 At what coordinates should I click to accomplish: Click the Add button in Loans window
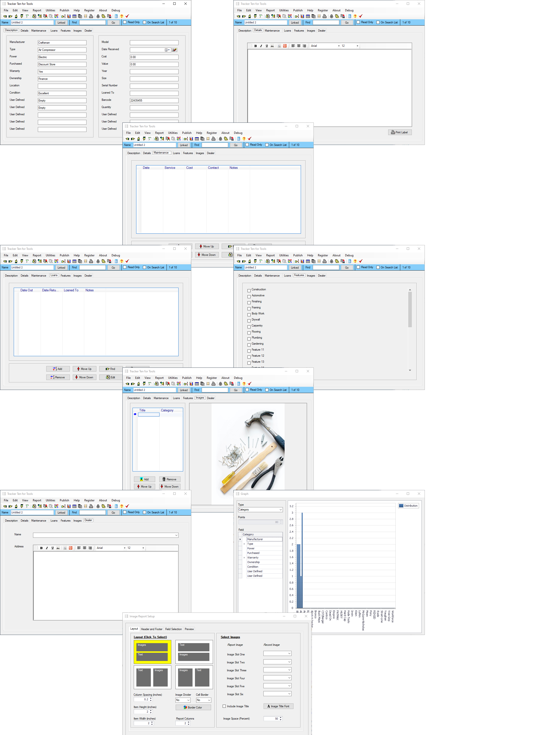pyautogui.click(x=58, y=369)
